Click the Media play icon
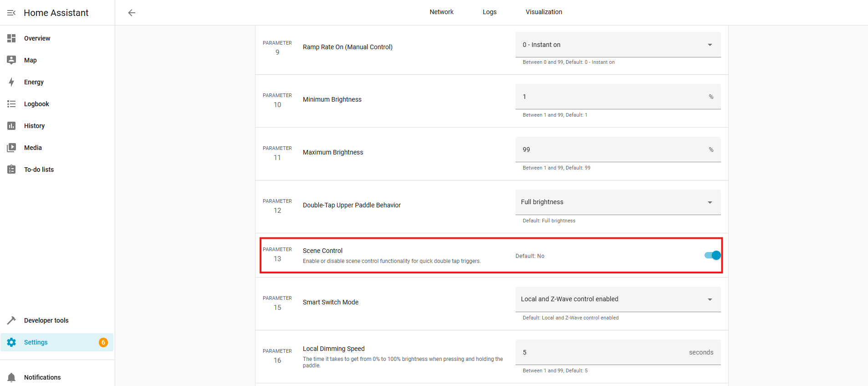868x386 pixels. pos(11,148)
